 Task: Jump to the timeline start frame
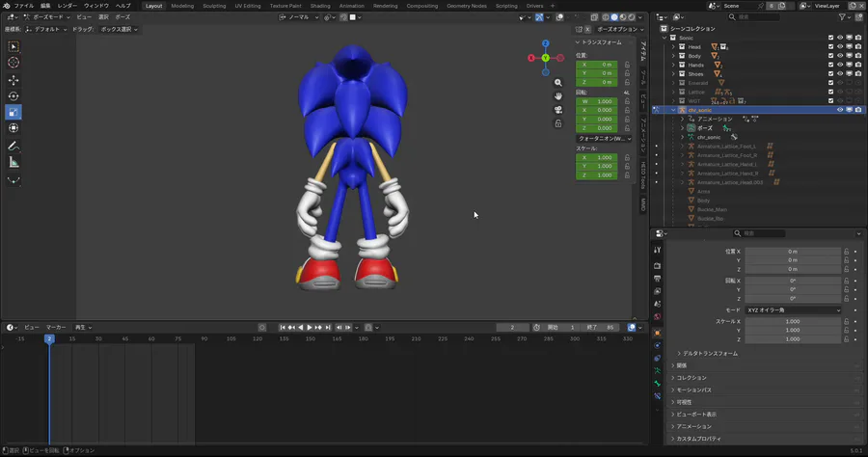point(283,328)
